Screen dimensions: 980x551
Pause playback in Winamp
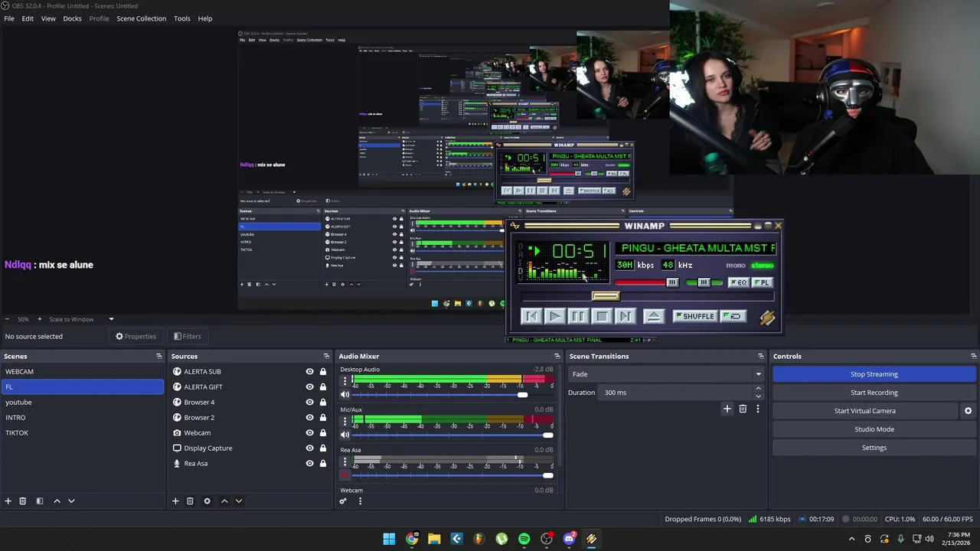tap(578, 316)
